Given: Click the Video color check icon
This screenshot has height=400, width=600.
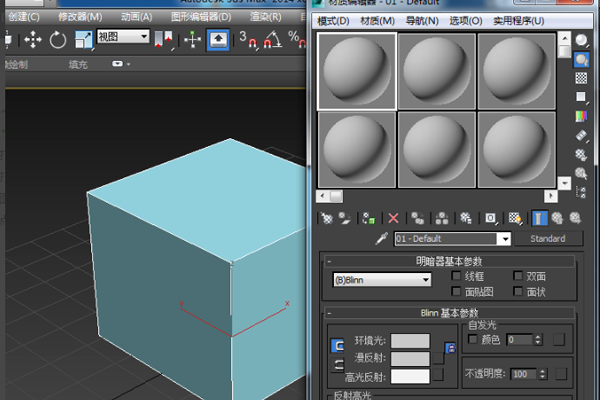Looking at the screenshot, I should [x=581, y=116].
